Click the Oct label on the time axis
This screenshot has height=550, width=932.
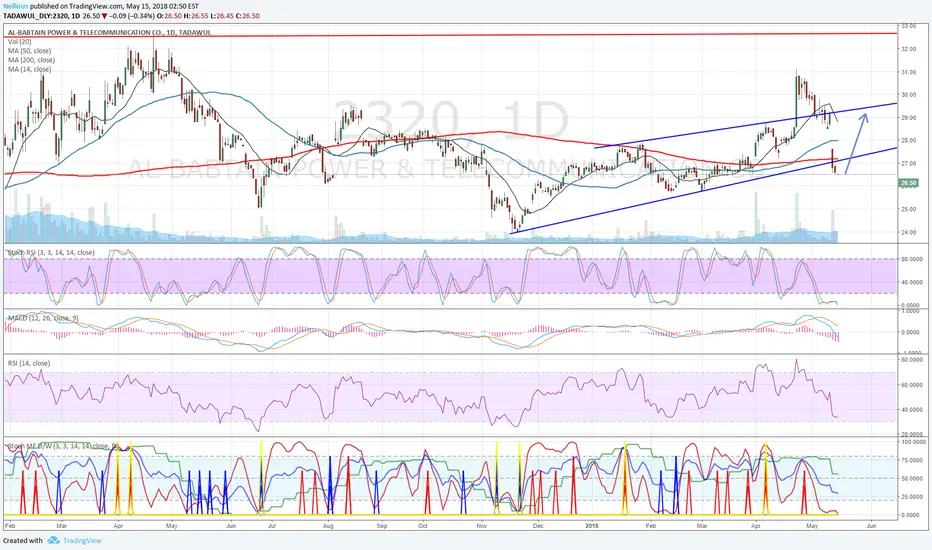[x=423, y=526]
